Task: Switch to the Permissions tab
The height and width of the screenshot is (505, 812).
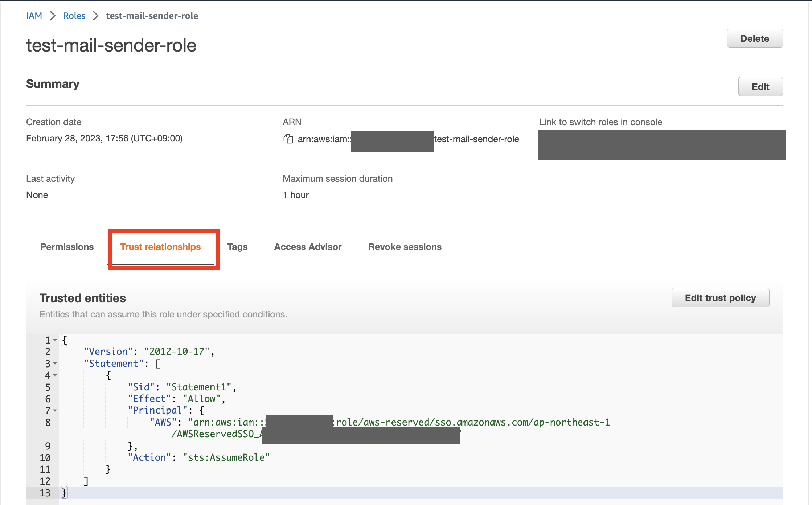Action: tap(67, 247)
